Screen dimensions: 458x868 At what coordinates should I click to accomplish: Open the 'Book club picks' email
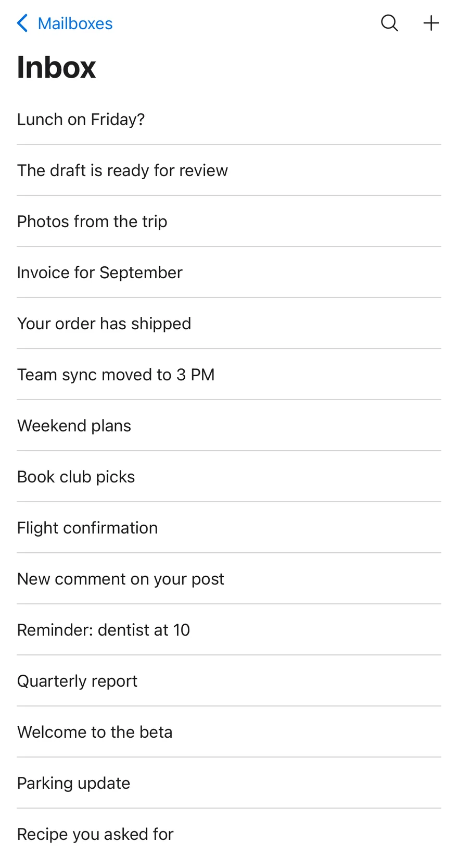pos(229,477)
